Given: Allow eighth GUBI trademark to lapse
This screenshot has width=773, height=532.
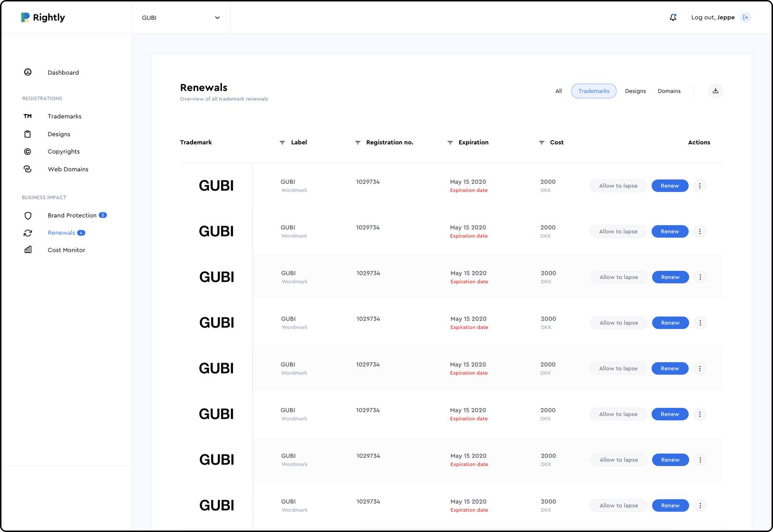Looking at the screenshot, I should (x=619, y=506).
